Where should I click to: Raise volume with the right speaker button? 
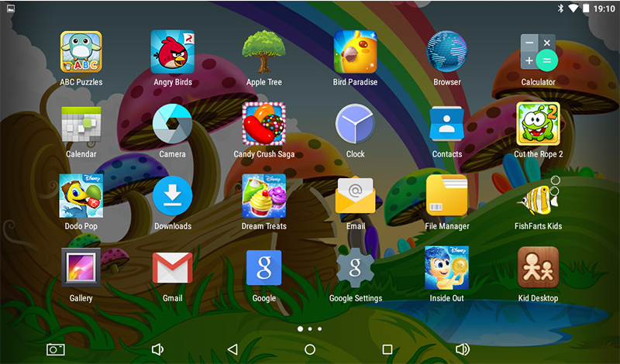pyautogui.click(x=462, y=349)
